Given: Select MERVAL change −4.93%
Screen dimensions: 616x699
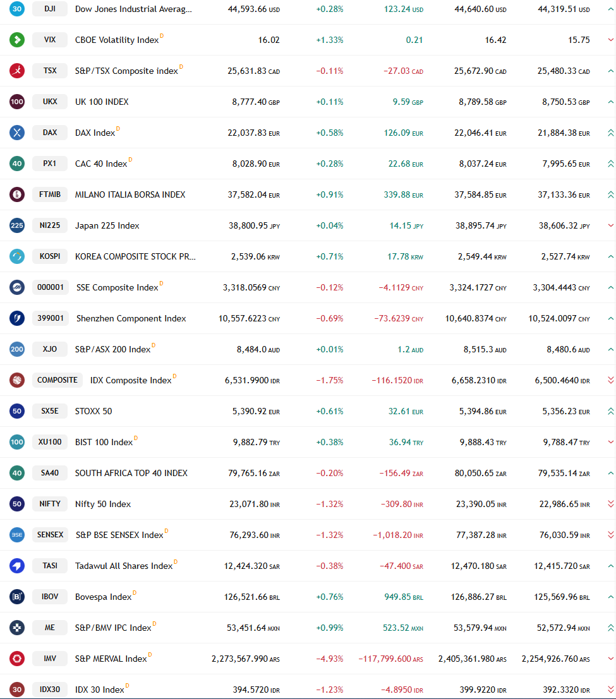Looking at the screenshot, I should coord(330,659).
